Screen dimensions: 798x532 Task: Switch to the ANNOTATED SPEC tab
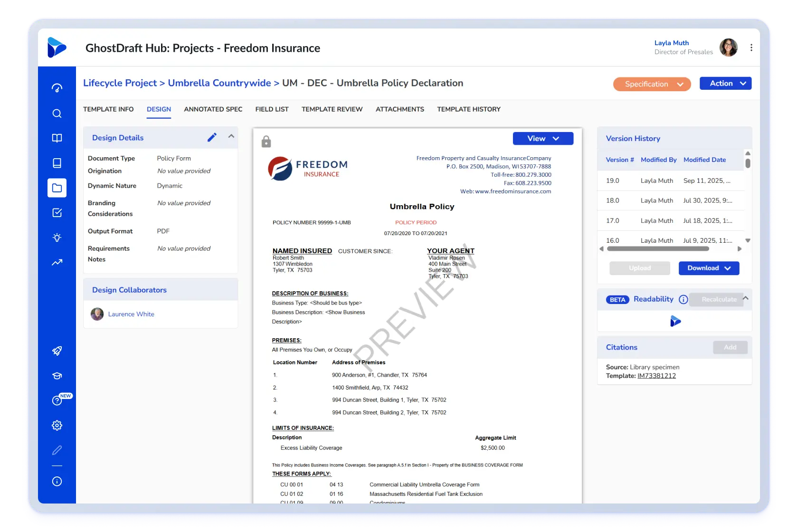tap(213, 109)
